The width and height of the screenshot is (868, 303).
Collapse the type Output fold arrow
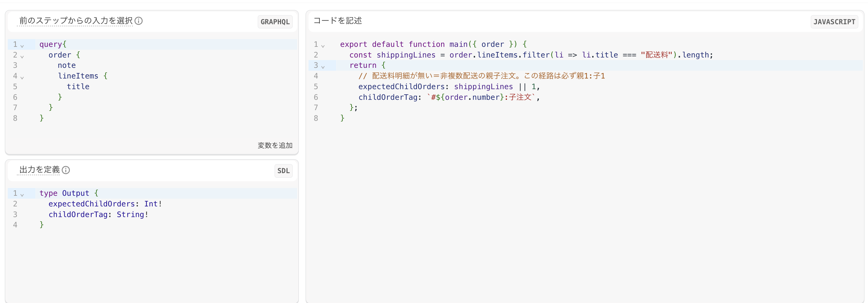pos(22,194)
